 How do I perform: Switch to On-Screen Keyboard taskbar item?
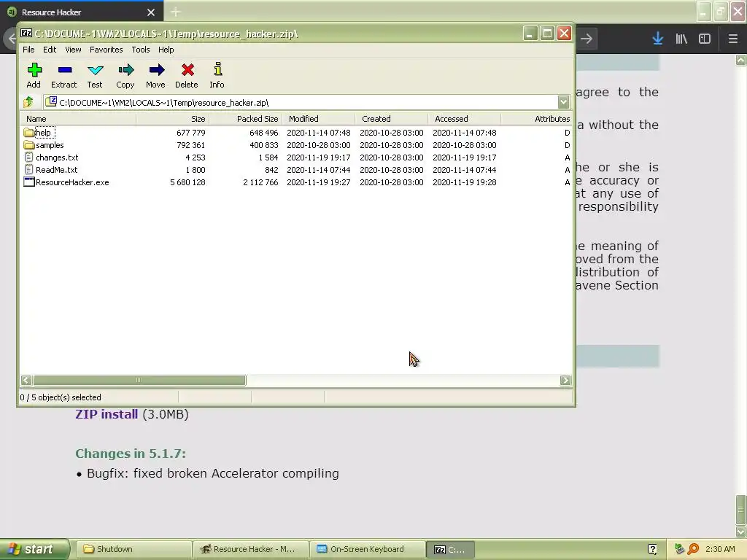(x=367, y=549)
